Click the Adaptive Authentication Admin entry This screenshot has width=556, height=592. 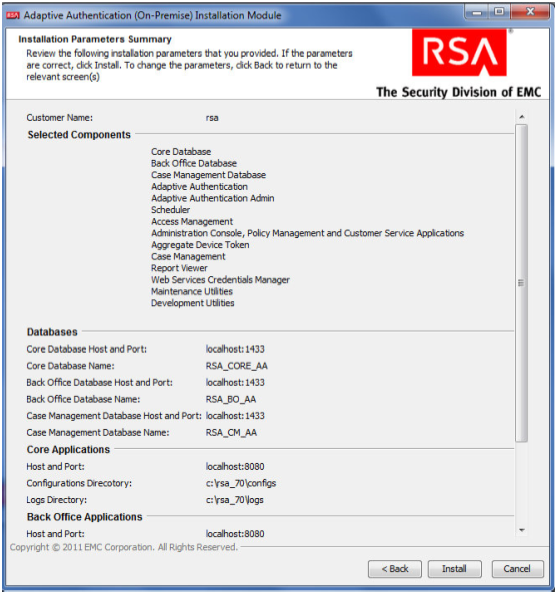[x=213, y=198]
